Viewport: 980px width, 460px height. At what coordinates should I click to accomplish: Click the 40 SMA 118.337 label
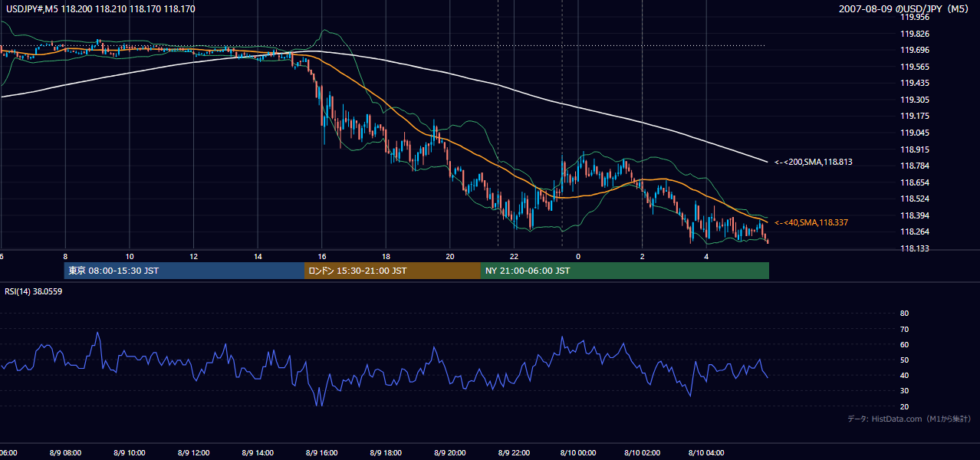click(x=811, y=222)
